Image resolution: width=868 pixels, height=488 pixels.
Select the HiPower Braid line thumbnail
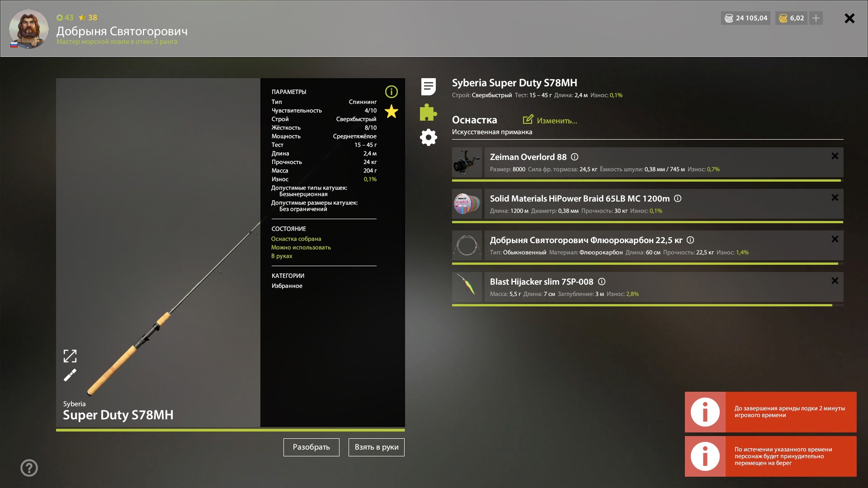coord(467,204)
